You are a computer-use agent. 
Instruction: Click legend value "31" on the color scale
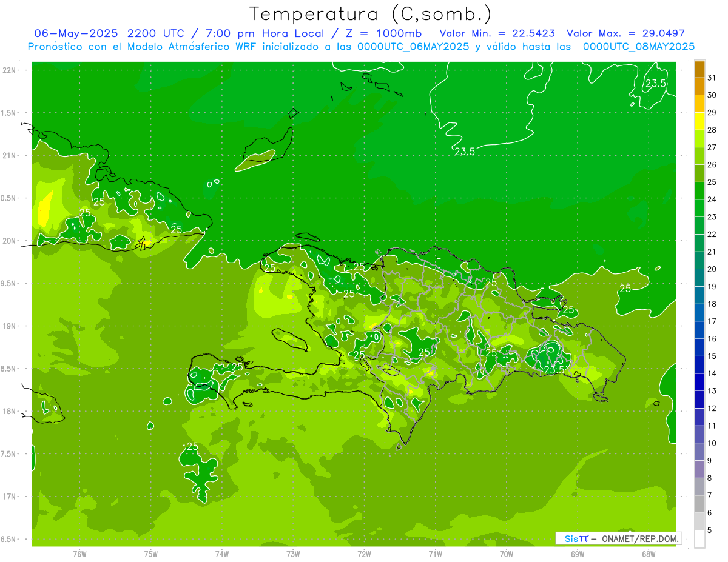[712, 78]
